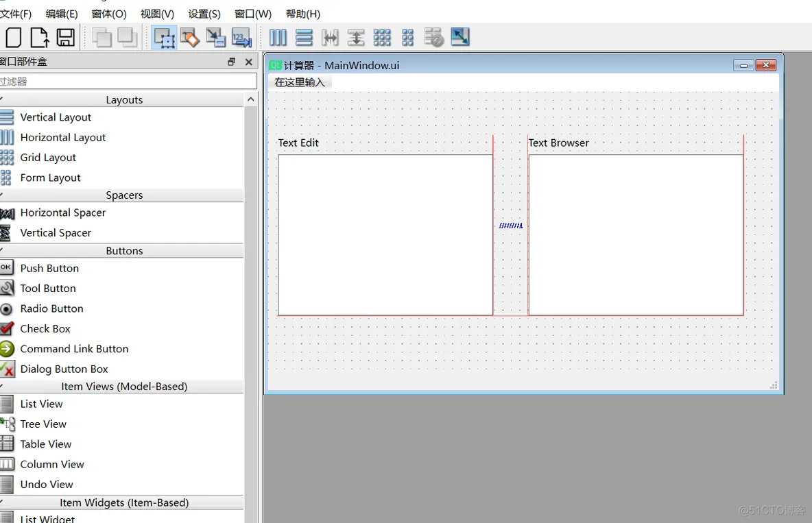The height and width of the screenshot is (523, 812).
Task: Click the widget box filter field
Action: coord(127,81)
